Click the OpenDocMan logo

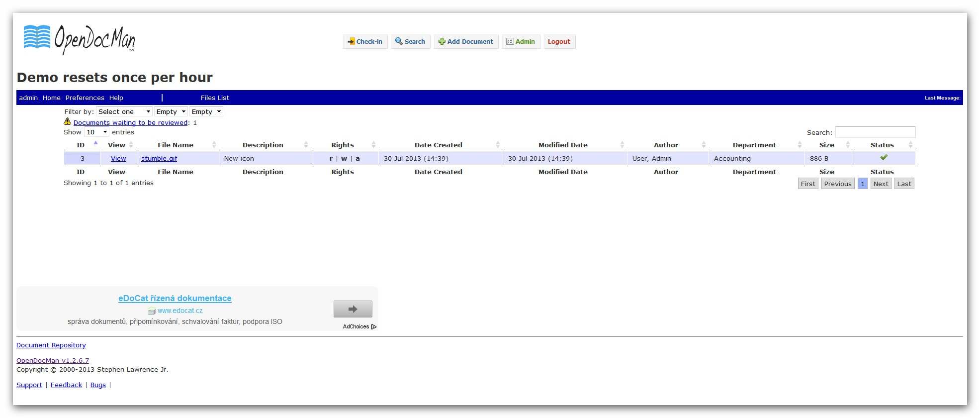[80, 39]
